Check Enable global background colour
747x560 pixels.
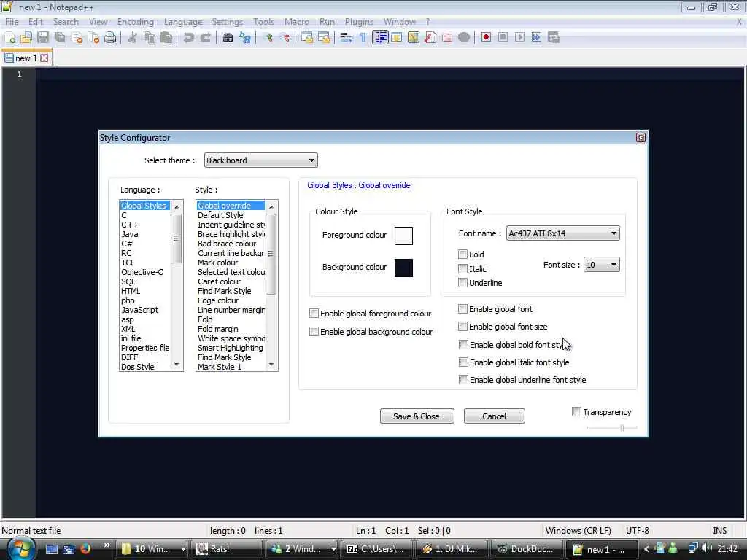pyautogui.click(x=314, y=332)
